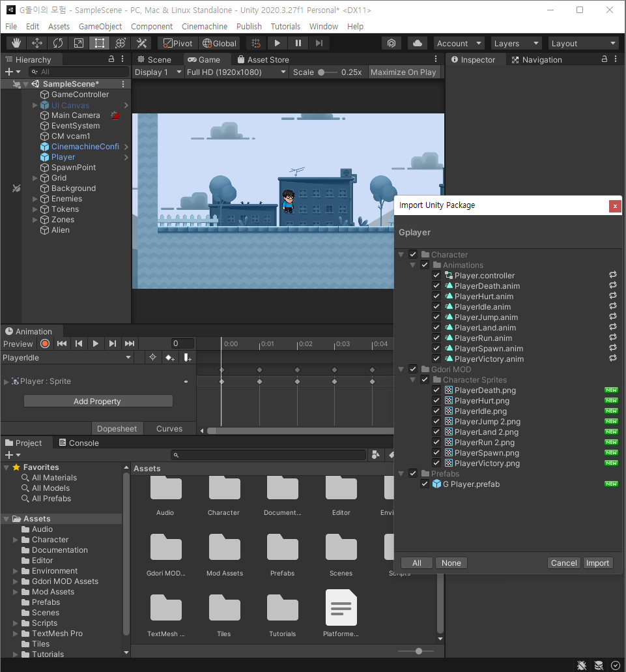
Task: Uncheck PlayerSpawn.png checkbox
Action: (x=436, y=452)
